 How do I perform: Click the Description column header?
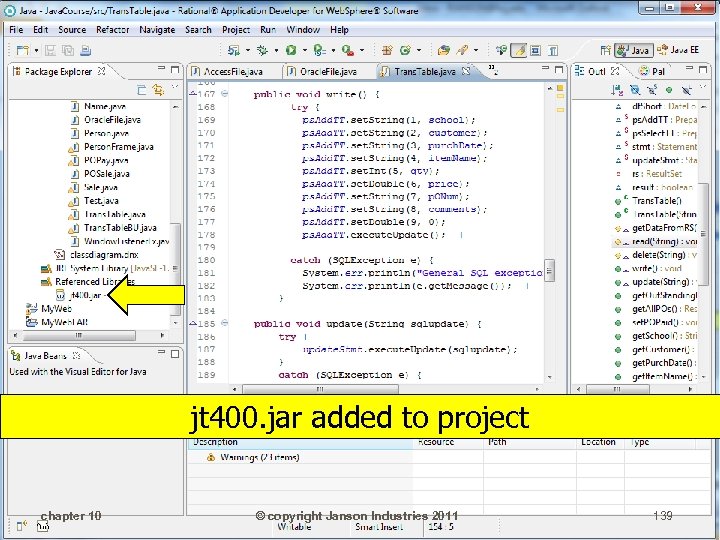pyautogui.click(x=300, y=443)
